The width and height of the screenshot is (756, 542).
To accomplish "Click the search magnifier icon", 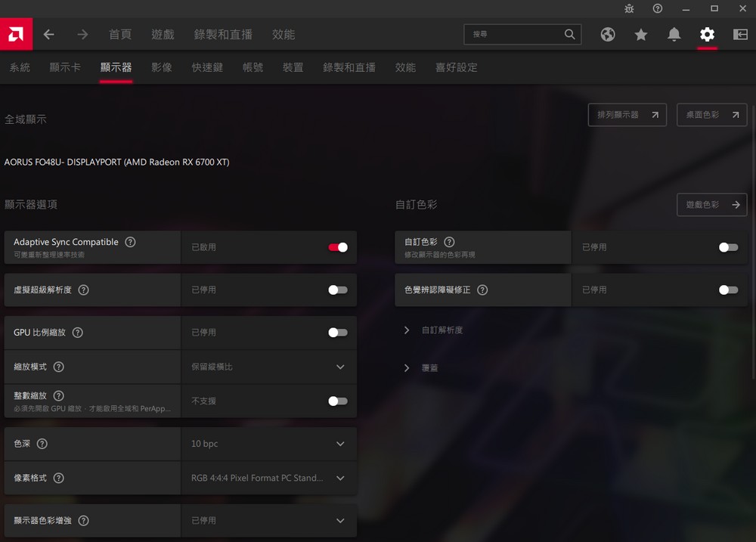I will click(569, 34).
